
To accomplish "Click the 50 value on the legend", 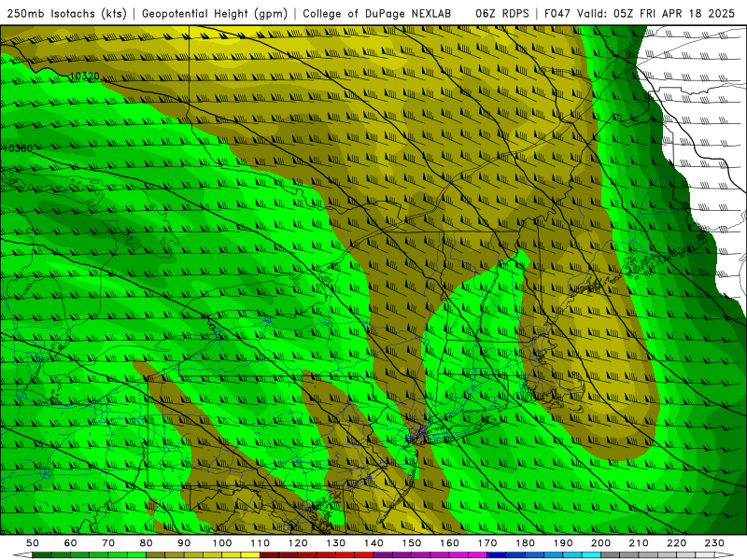I will [x=33, y=543].
